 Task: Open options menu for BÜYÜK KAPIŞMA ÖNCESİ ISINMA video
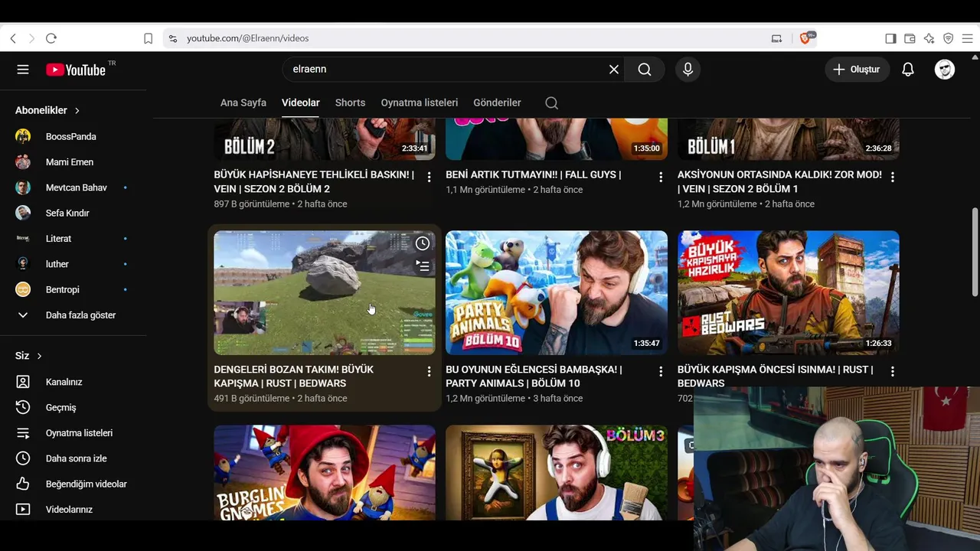[893, 371]
